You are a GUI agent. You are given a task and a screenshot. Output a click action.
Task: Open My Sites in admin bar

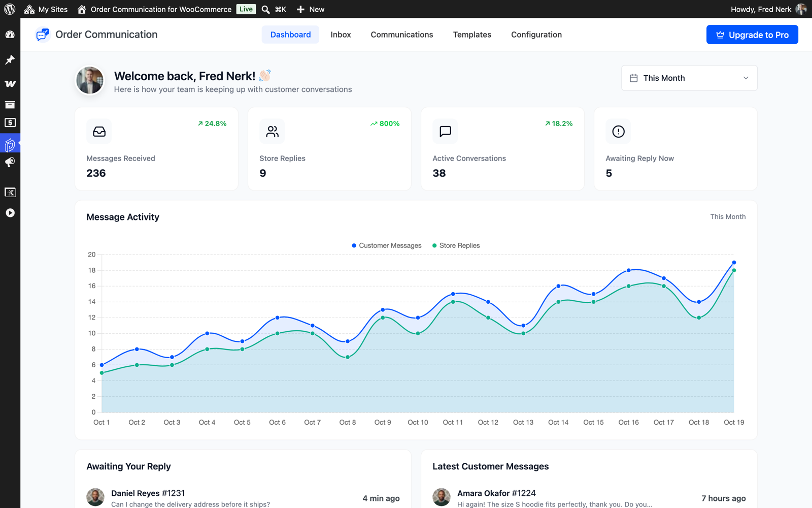pyautogui.click(x=46, y=9)
